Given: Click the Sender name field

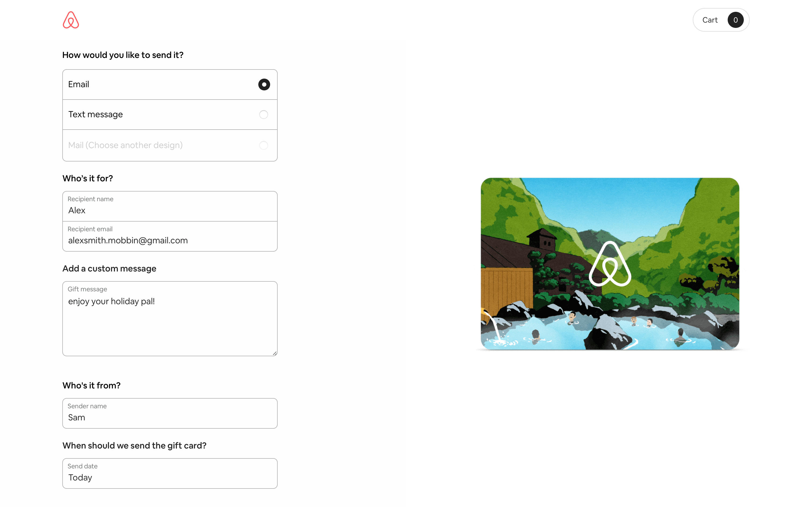Looking at the screenshot, I should pyautogui.click(x=170, y=413).
